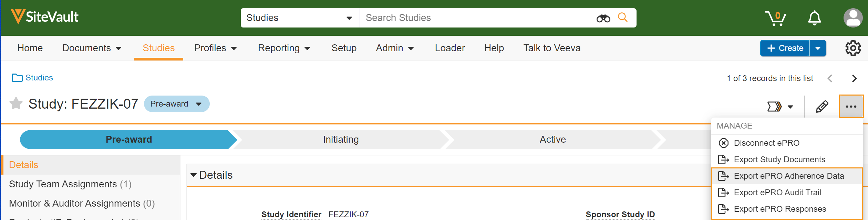Click the Studies breadcrumb link

pyautogui.click(x=39, y=78)
